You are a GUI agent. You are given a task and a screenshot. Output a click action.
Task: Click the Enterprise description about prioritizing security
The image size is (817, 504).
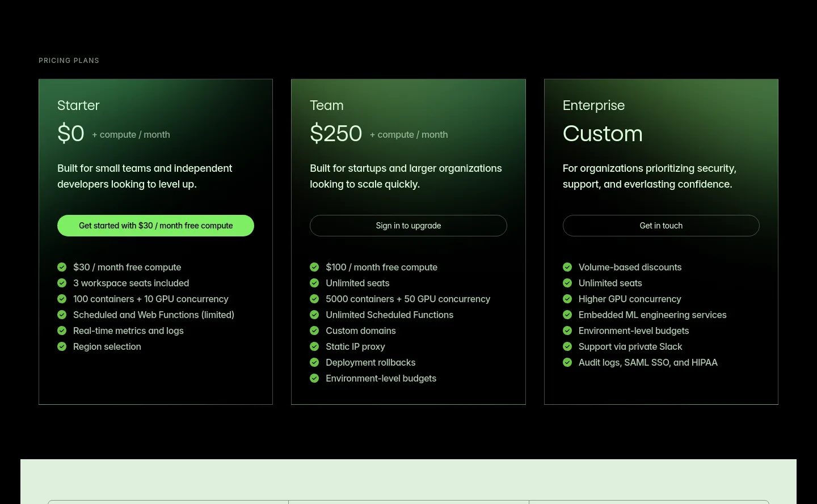tap(650, 176)
